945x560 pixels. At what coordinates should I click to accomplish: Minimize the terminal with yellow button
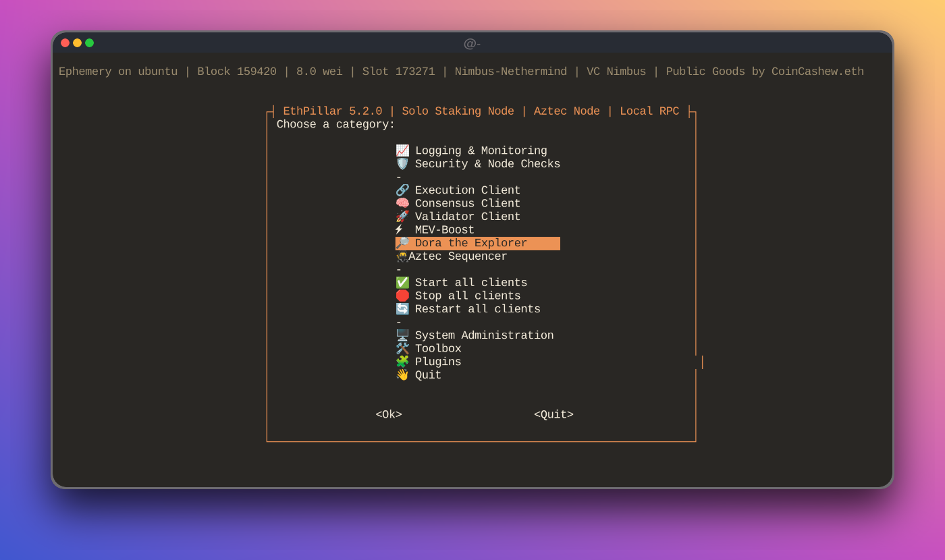click(x=78, y=43)
